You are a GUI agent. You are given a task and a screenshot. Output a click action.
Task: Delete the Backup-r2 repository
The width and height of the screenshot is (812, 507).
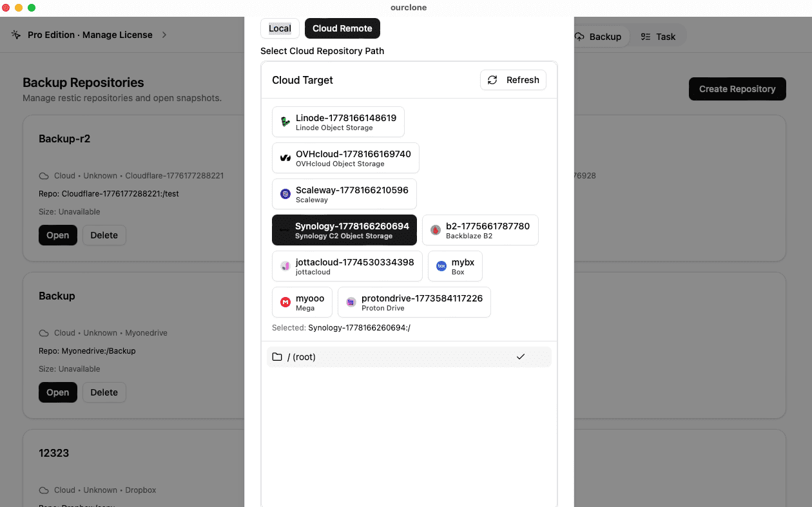click(104, 235)
